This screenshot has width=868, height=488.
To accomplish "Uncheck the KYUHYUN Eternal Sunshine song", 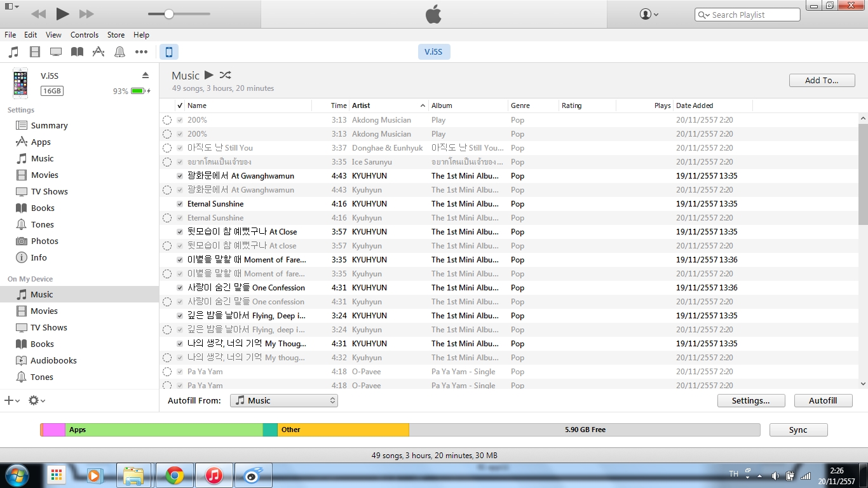I will (180, 204).
